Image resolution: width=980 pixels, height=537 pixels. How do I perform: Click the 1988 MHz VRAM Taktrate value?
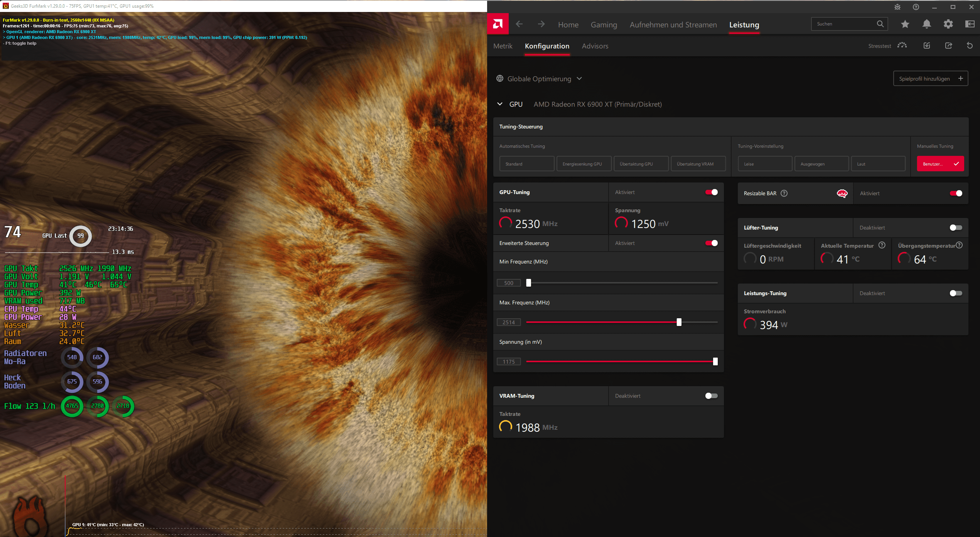(536, 427)
